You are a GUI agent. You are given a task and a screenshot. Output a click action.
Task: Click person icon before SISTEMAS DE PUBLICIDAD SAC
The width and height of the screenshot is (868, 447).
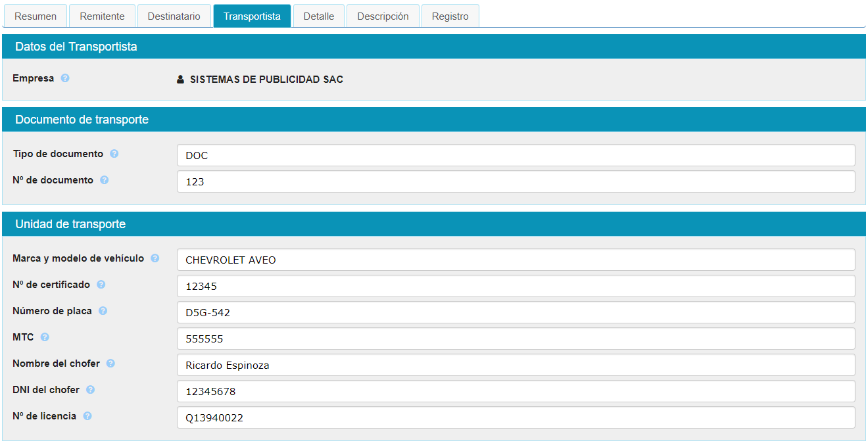[181, 80]
